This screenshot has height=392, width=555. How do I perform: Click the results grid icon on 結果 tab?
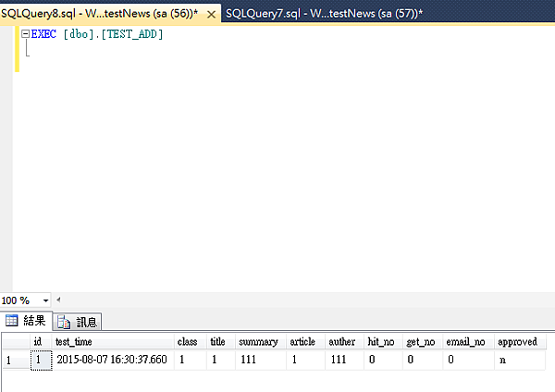(11, 321)
